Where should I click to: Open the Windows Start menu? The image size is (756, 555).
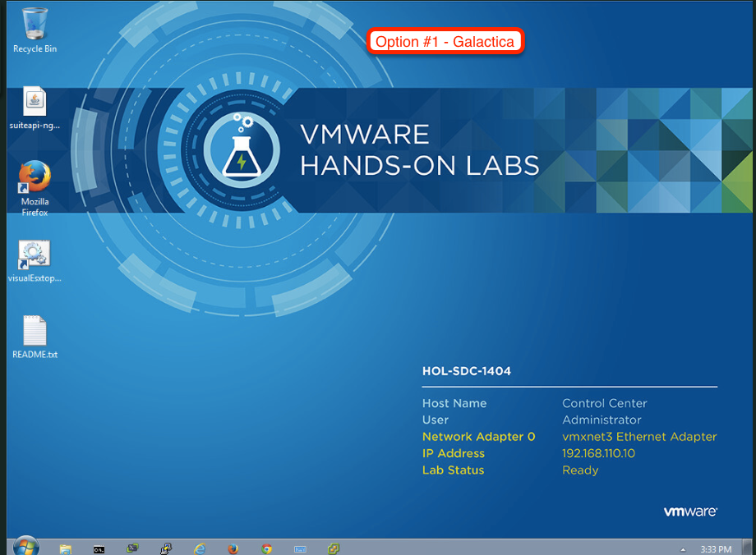coord(26,547)
